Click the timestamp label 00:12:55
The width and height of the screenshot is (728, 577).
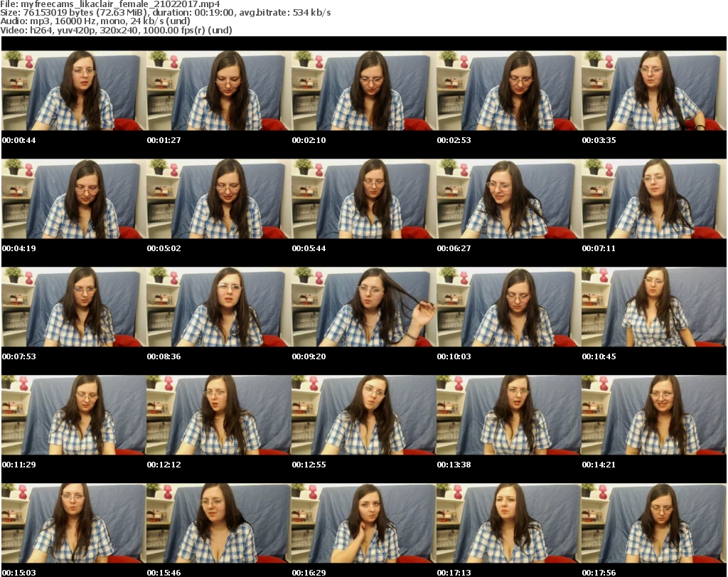[309, 465]
